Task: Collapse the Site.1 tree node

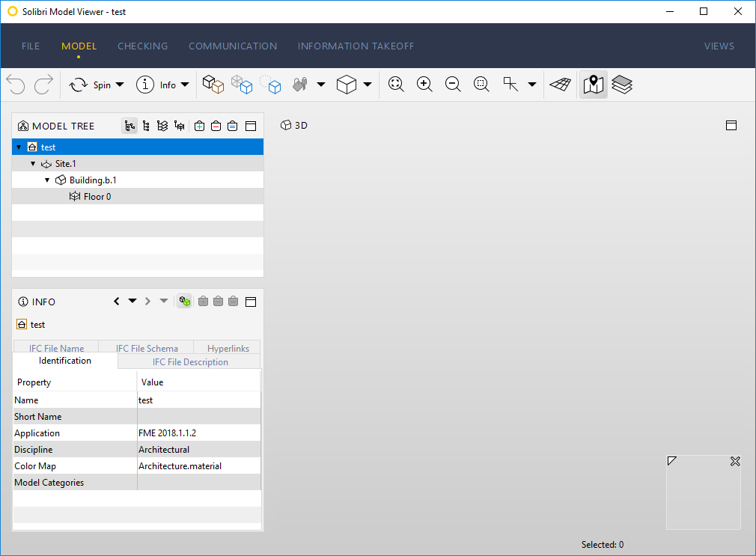Action: pyautogui.click(x=33, y=164)
